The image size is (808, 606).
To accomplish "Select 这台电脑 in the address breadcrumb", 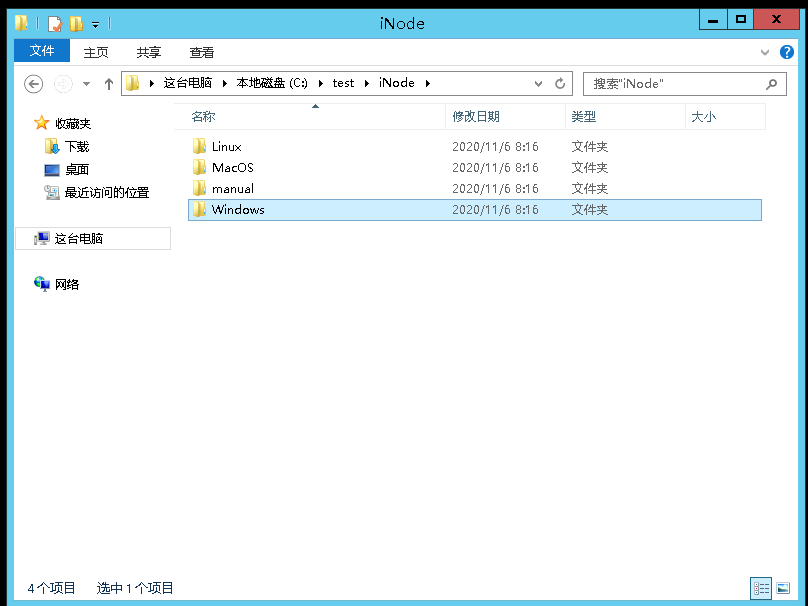I will (188, 83).
